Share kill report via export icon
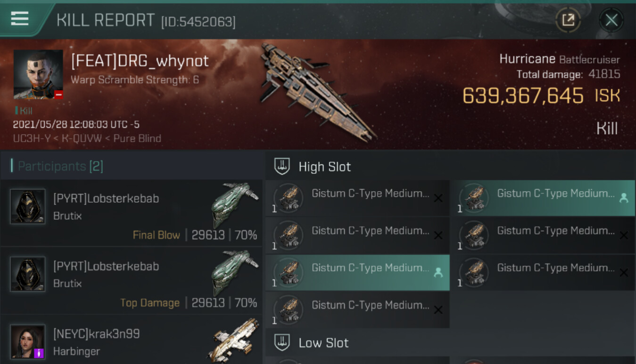 pos(568,20)
